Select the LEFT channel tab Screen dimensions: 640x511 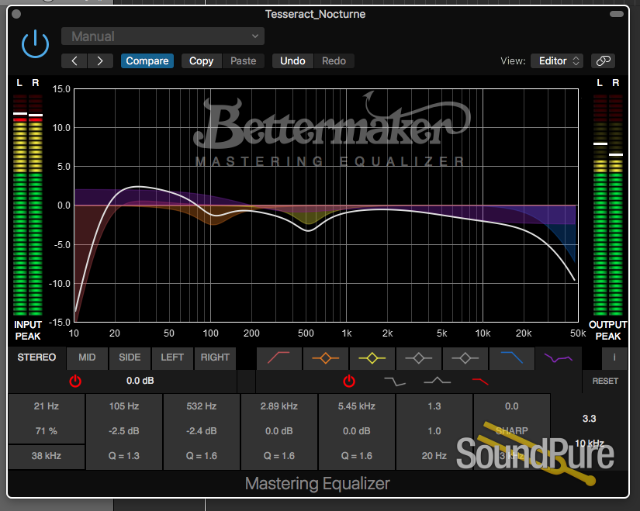(x=172, y=358)
